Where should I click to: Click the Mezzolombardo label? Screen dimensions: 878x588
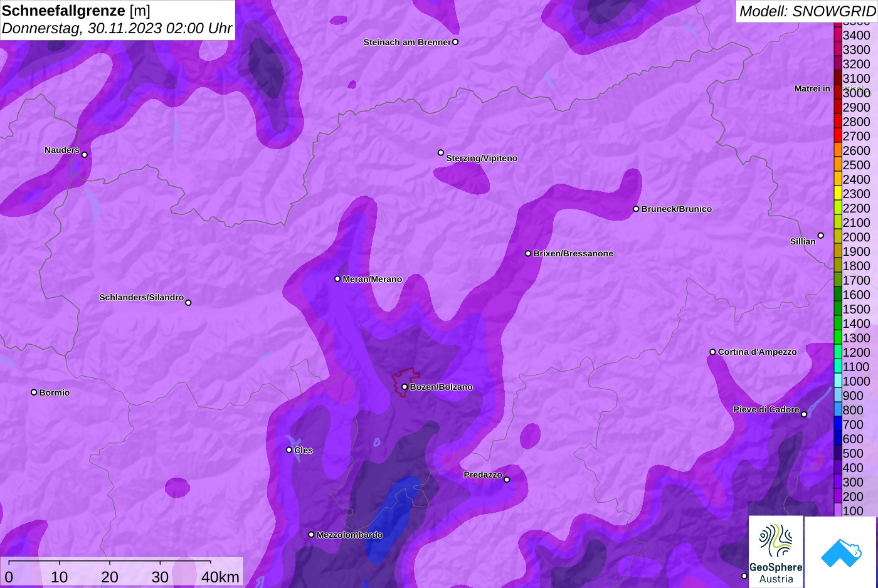point(349,535)
